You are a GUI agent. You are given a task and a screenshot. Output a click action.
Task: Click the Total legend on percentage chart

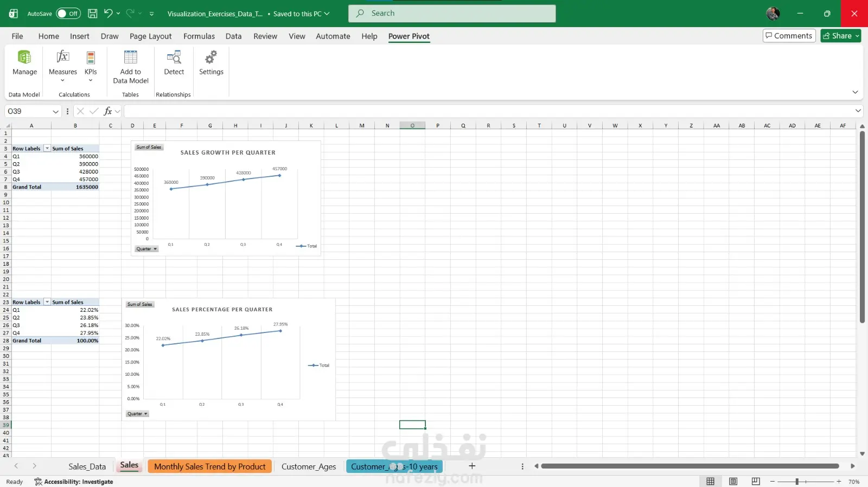(319, 366)
